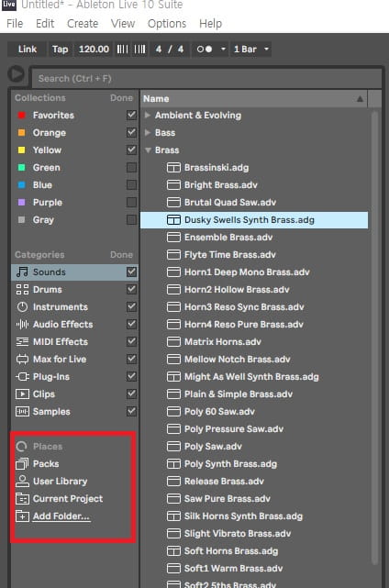
Task: Click the Max for Live icon
Action: click(x=22, y=359)
